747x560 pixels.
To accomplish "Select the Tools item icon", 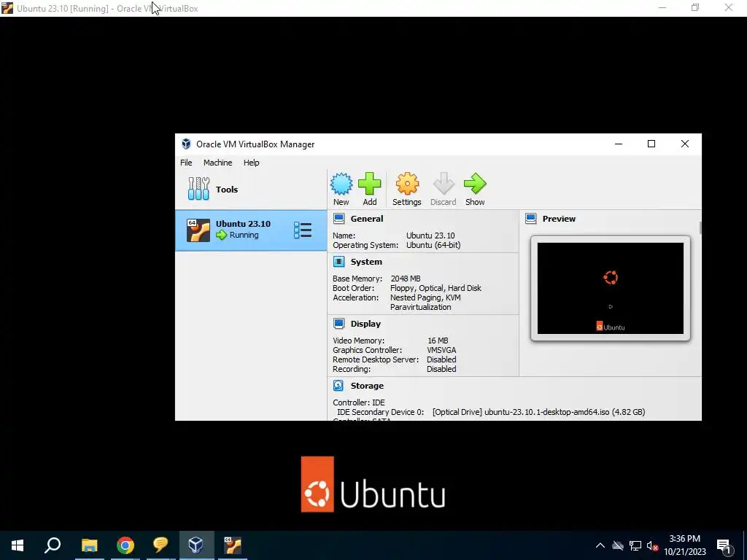I will pyautogui.click(x=198, y=189).
